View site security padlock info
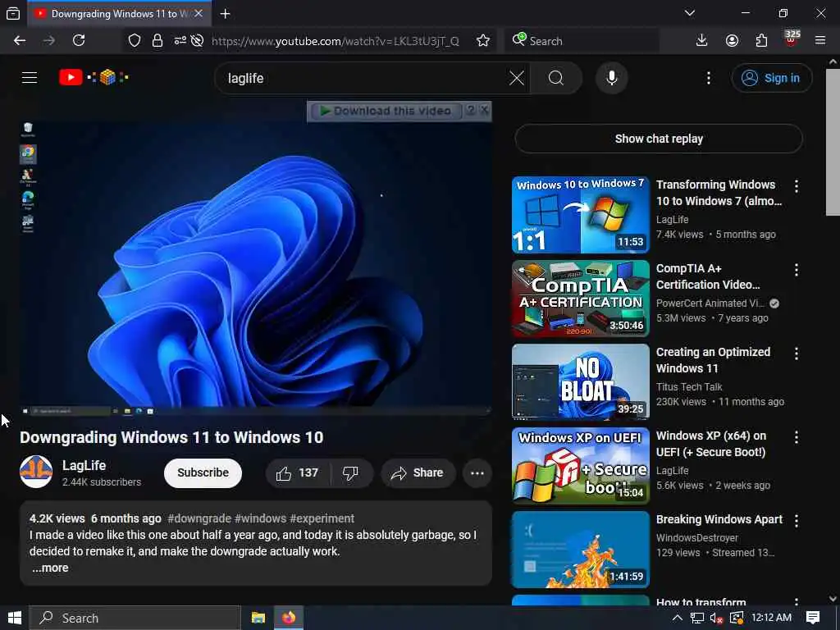Screen dimensions: 840x630 pyautogui.click(x=157, y=41)
